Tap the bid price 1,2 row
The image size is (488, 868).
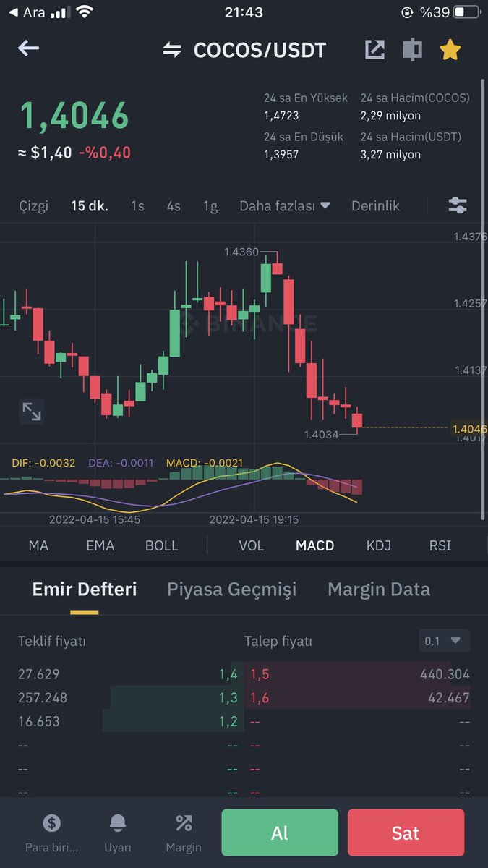click(131, 721)
